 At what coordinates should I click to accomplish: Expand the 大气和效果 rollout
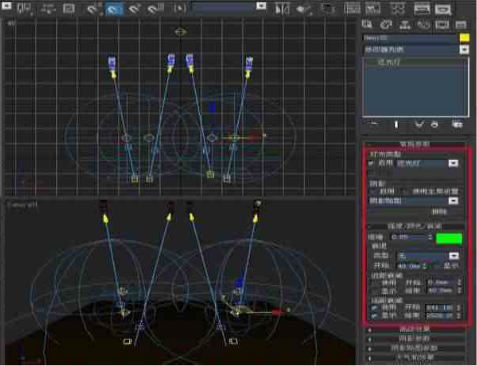(x=415, y=357)
